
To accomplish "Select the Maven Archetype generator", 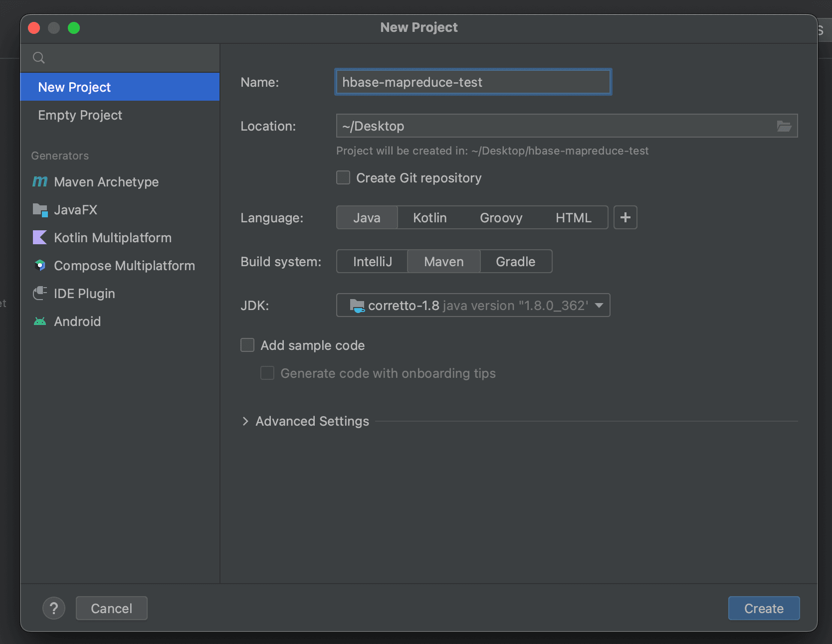I will click(106, 181).
